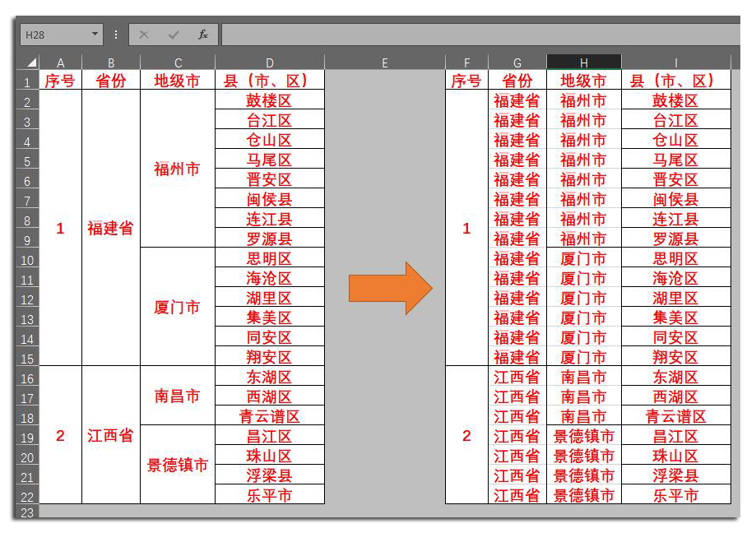Screen dimensions: 756x533
Task: Select column header E
Action: coord(383,61)
